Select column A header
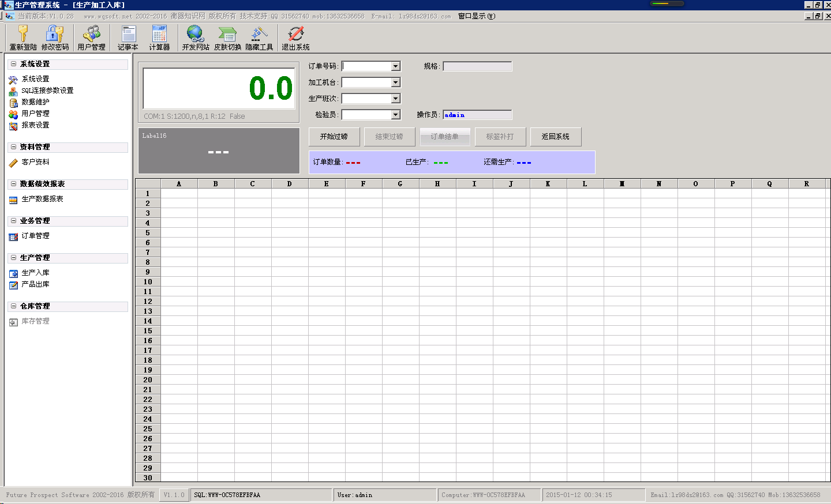Viewport: 831px width, 504px height. (179, 184)
